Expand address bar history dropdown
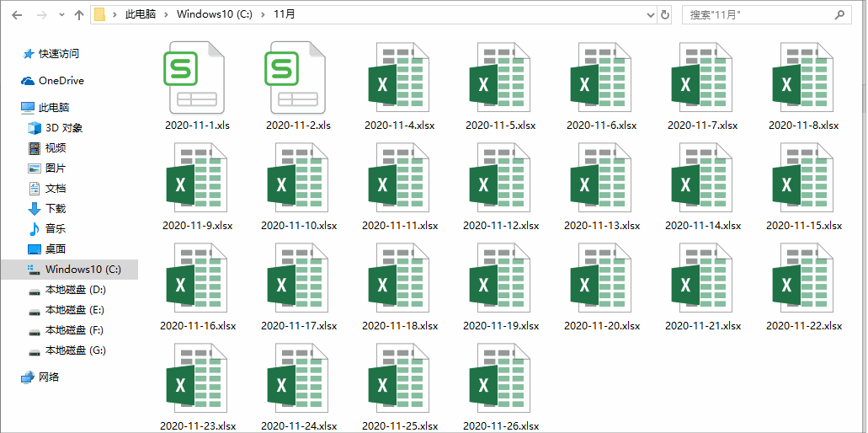Viewport: 868px width, 433px height. point(651,15)
